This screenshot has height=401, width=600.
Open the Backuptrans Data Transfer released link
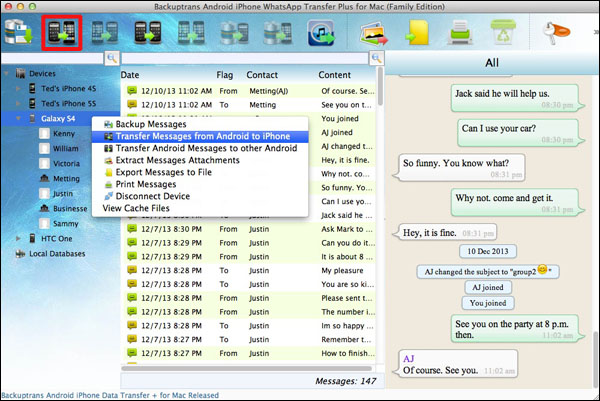pyautogui.click(x=110, y=395)
